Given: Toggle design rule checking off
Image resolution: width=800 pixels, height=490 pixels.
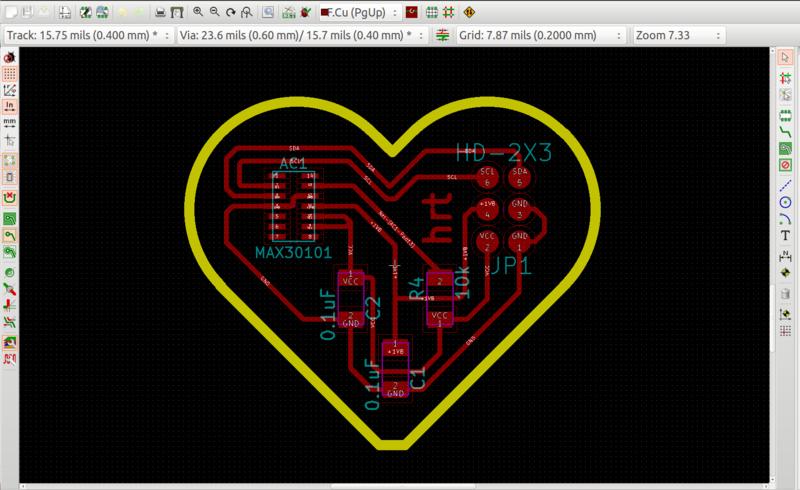Looking at the screenshot, I should (9, 57).
